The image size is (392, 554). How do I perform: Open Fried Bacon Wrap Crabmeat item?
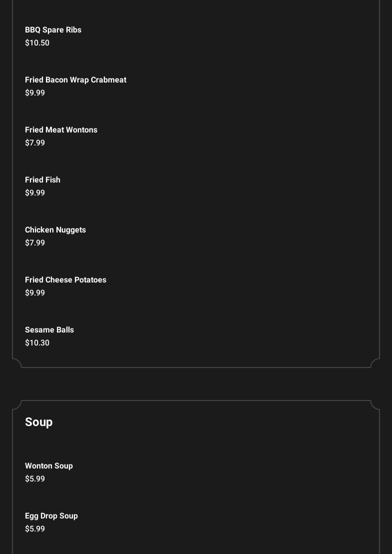pyautogui.click(x=75, y=80)
